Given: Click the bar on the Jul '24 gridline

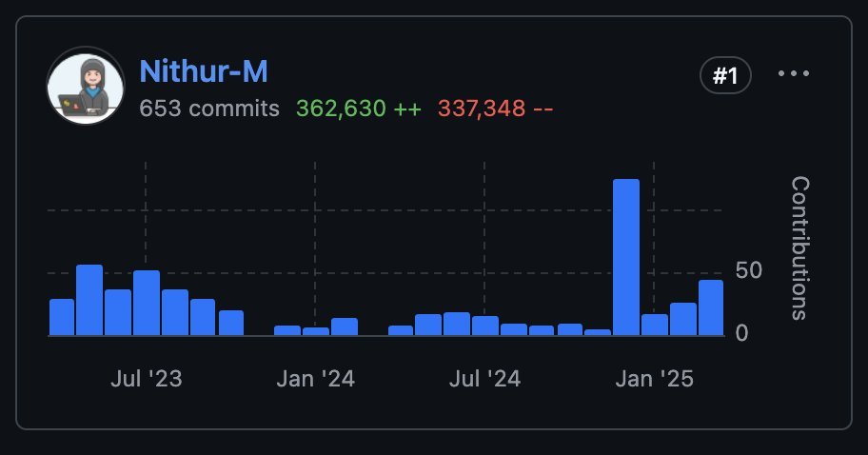Looking at the screenshot, I should (x=485, y=326).
